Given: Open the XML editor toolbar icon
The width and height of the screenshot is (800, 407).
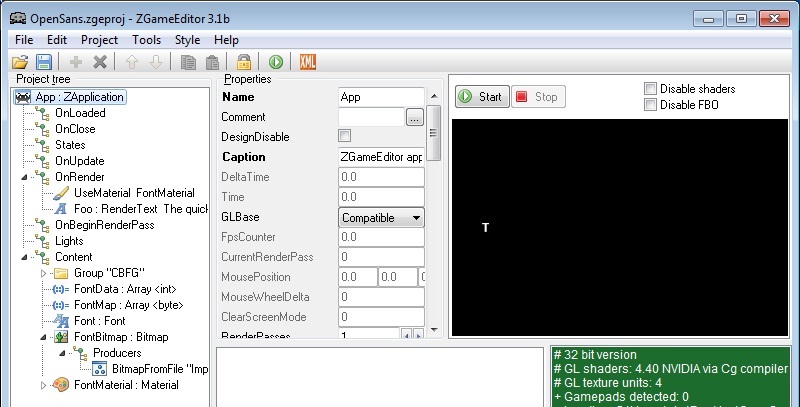Looking at the screenshot, I should (x=308, y=62).
